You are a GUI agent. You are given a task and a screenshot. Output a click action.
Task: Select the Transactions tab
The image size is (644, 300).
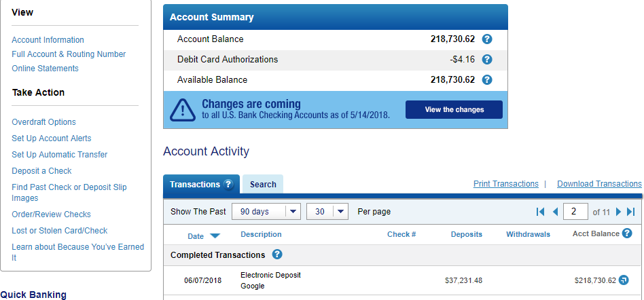201,184
